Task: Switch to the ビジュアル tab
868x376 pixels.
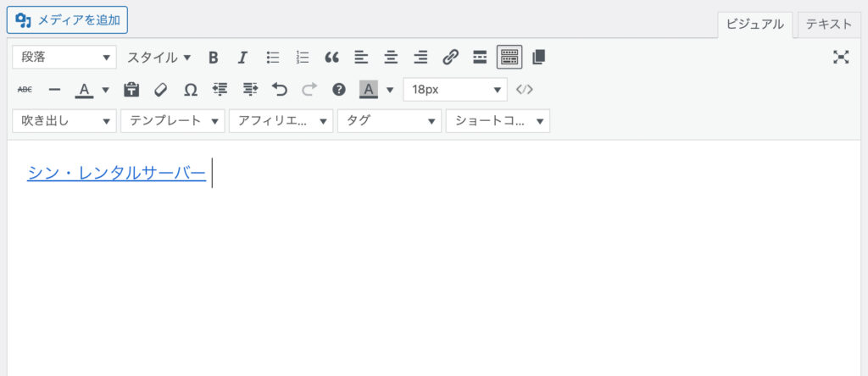Action: 754,25
